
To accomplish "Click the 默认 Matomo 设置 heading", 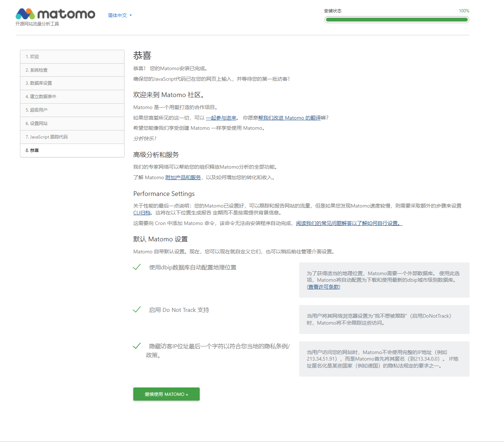I will point(160,239).
